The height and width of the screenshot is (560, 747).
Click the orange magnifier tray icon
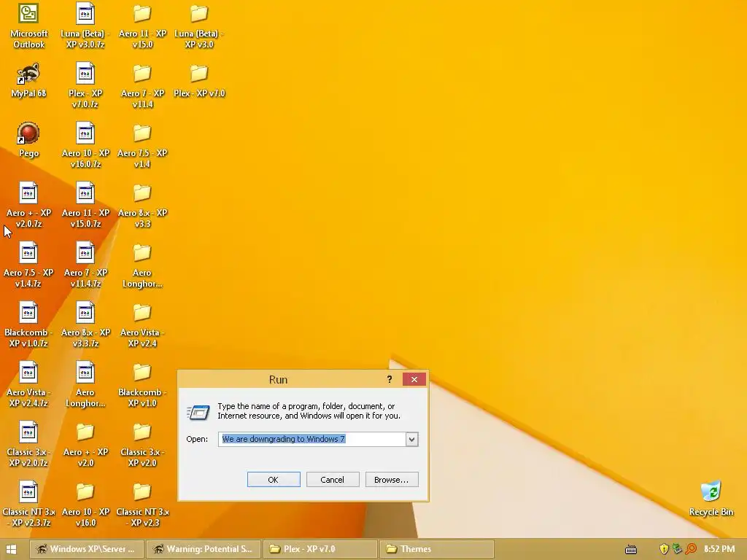[x=691, y=549]
